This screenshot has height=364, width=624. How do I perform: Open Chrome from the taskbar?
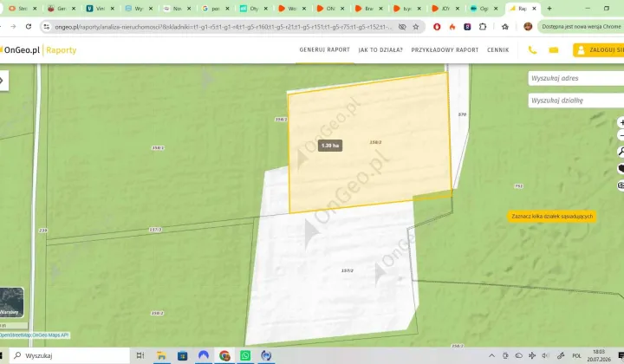click(x=224, y=355)
